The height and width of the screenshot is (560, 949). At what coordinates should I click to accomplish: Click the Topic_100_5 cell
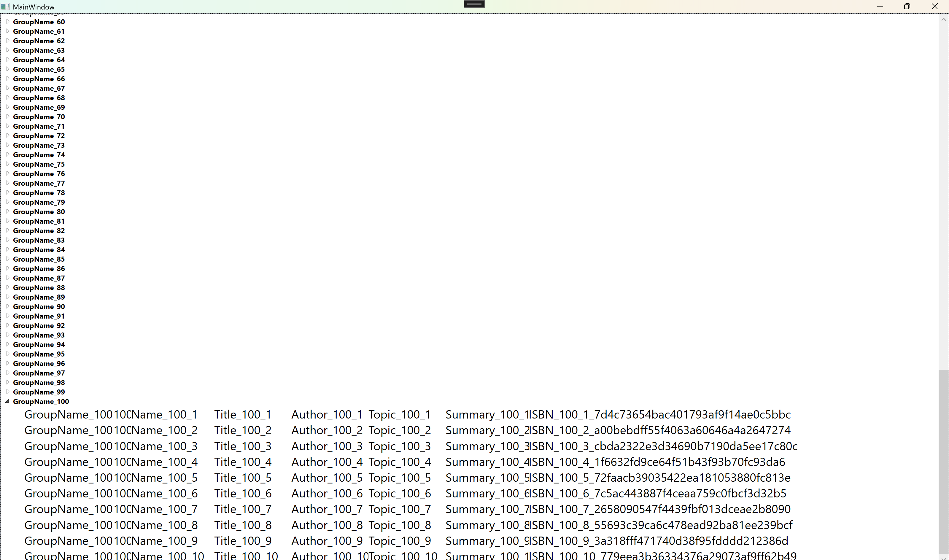click(400, 478)
